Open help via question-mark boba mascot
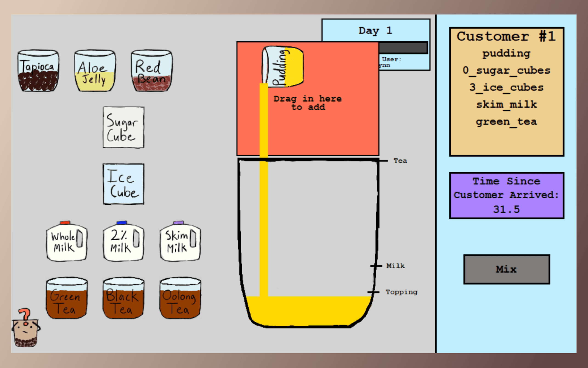588x368 pixels. point(26,328)
